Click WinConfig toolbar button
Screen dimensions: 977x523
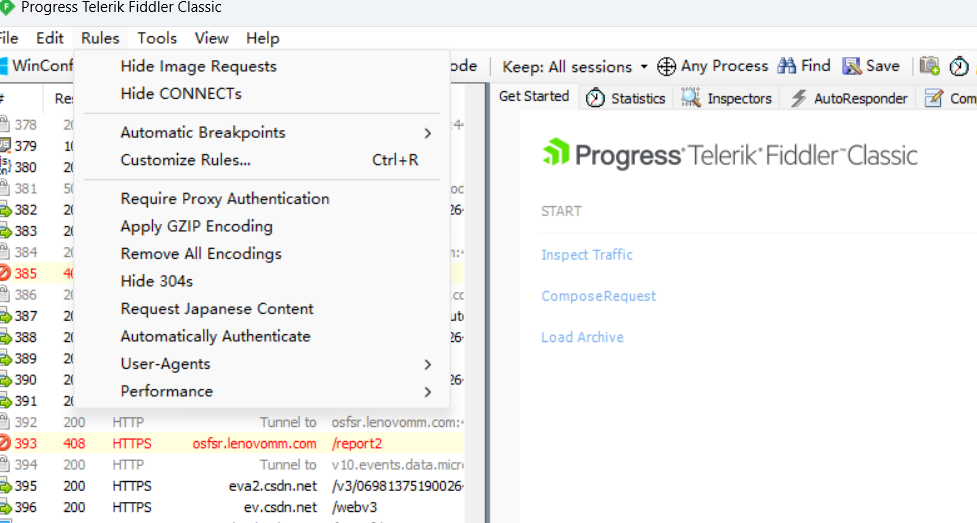point(36,65)
